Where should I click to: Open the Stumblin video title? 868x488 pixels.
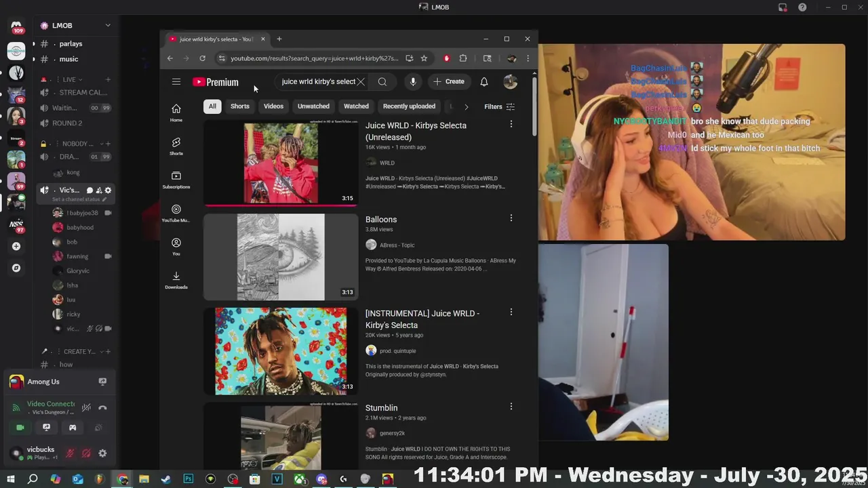(x=382, y=408)
